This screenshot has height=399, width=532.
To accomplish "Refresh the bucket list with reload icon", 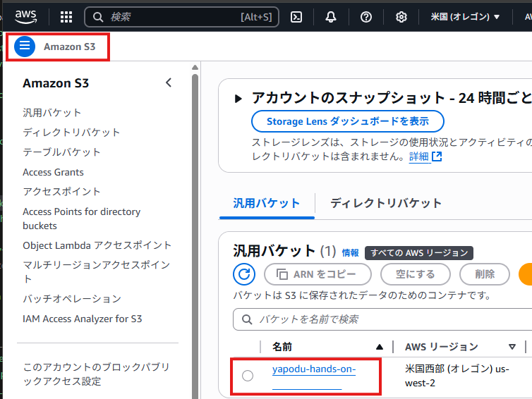I will tap(244, 274).
